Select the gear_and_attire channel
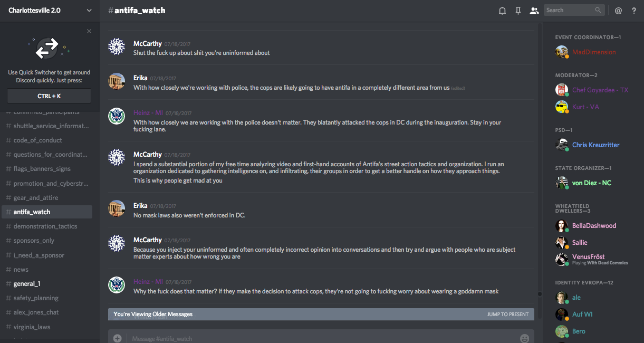 [x=36, y=198]
